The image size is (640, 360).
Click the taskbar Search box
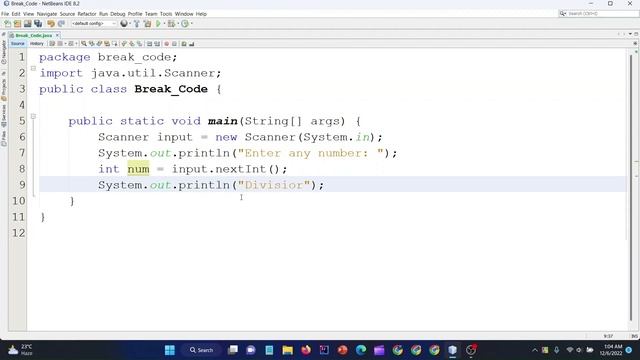pyautogui.click(x=201, y=350)
